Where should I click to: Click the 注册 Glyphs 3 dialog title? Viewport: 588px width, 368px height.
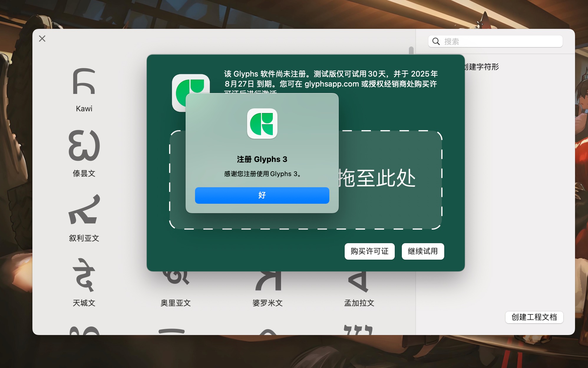tap(262, 159)
